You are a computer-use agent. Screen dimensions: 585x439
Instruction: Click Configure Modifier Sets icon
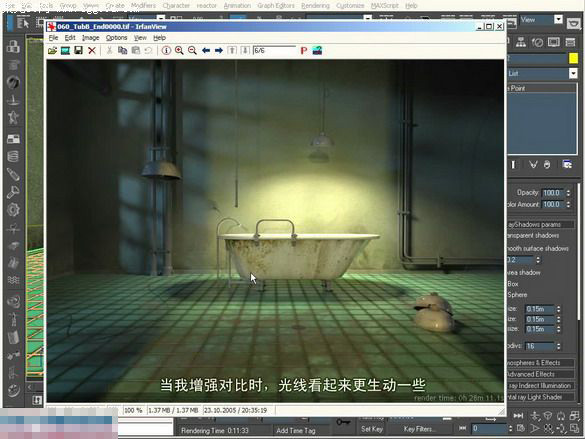[567, 164]
